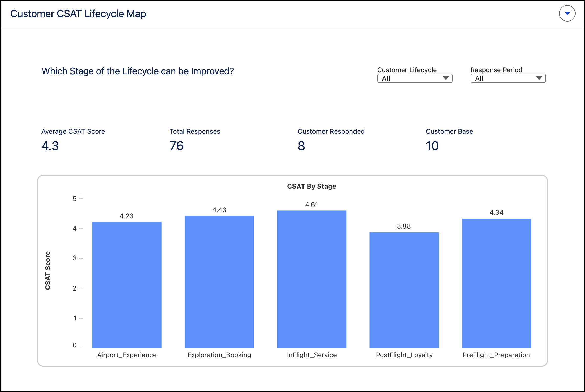Click the Airport_Experience bar

coord(127,285)
